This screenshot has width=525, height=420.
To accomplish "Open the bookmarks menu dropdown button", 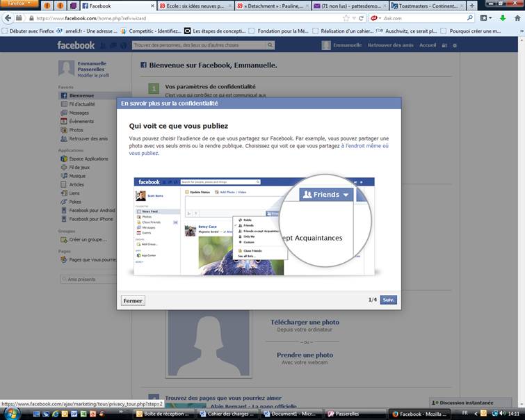I will pos(486,18).
